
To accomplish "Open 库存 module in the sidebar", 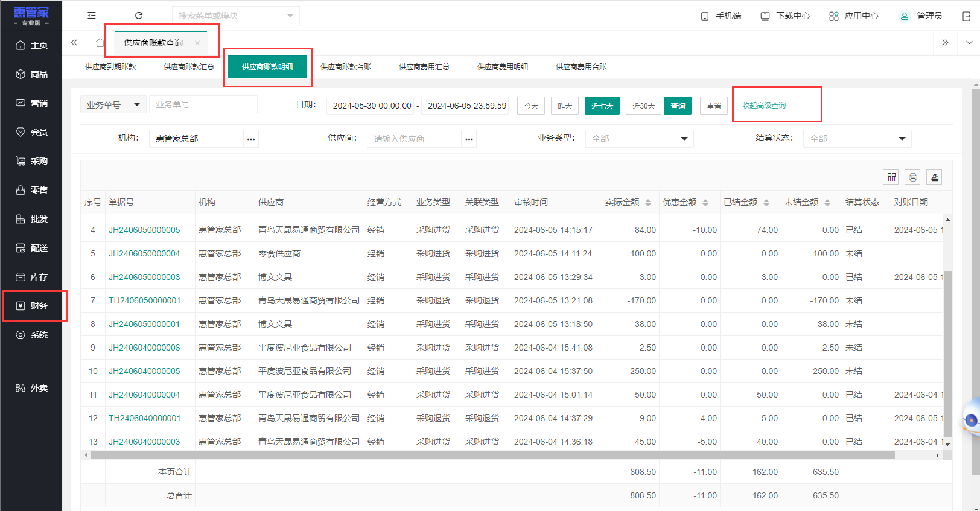I will (x=34, y=277).
